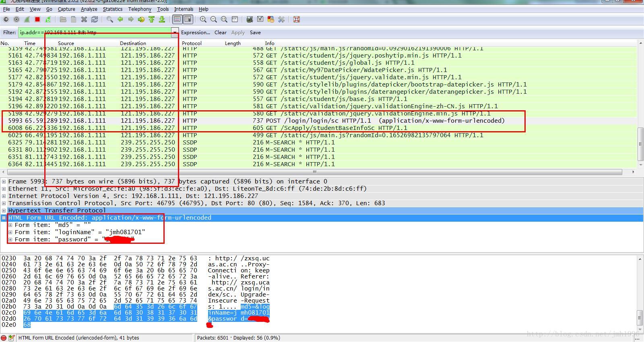This screenshot has height=342, width=644.
Task: Stop the running capture (red square)
Action: tap(37, 19)
